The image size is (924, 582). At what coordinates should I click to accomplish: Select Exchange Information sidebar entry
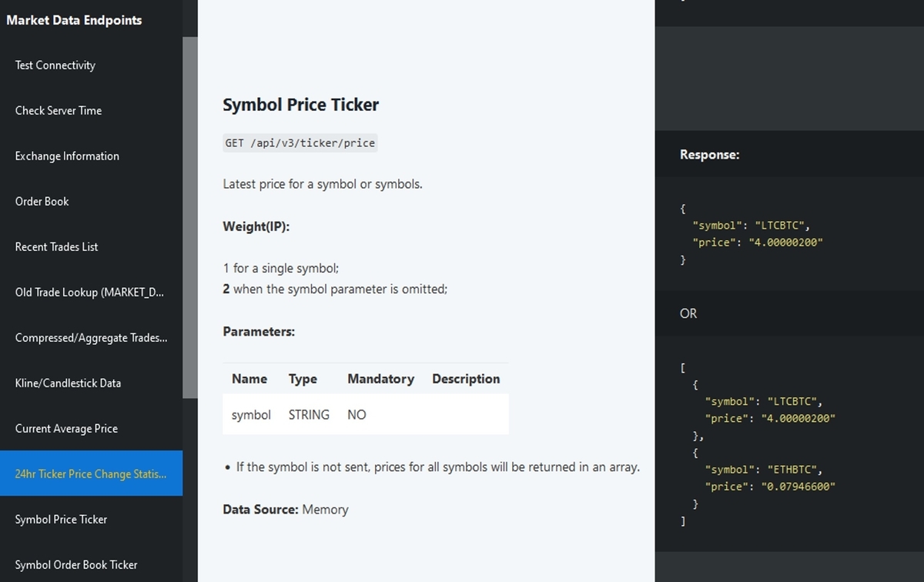(x=67, y=156)
